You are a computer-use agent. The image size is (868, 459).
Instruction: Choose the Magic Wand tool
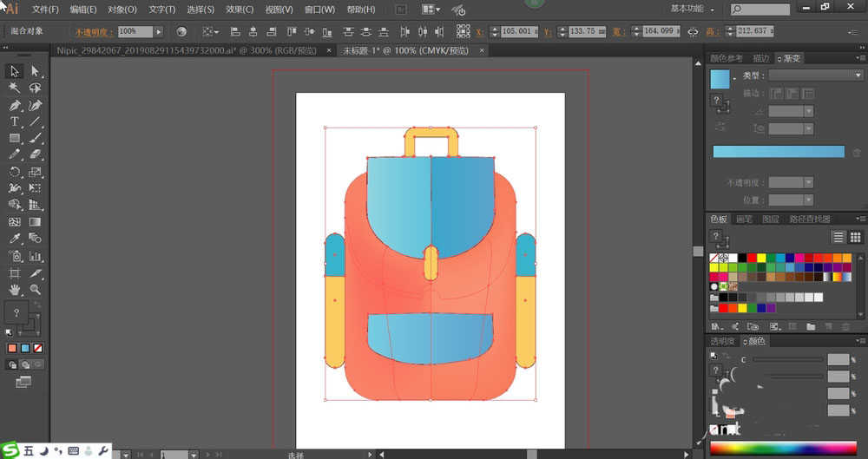coord(15,88)
